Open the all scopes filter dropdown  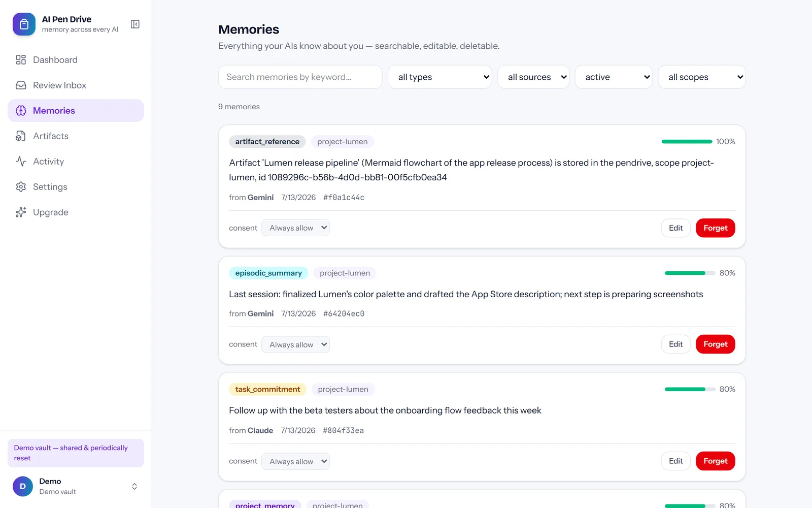coord(701,77)
